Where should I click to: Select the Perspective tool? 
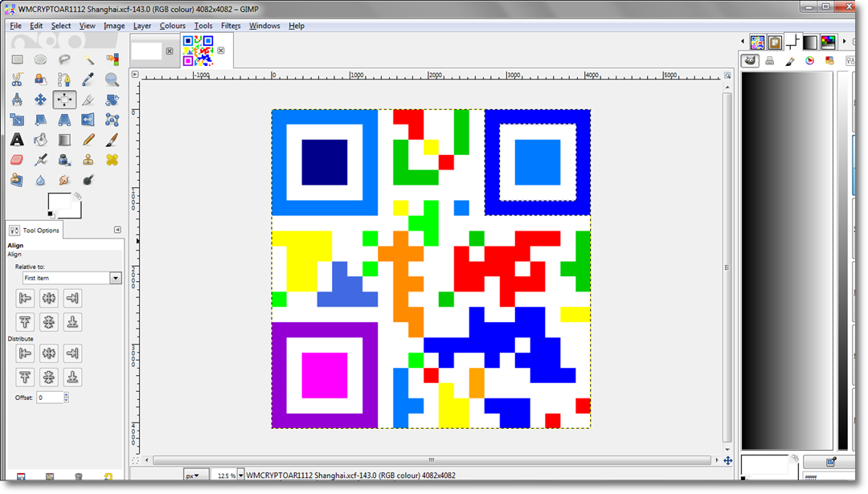[x=64, y=120]
